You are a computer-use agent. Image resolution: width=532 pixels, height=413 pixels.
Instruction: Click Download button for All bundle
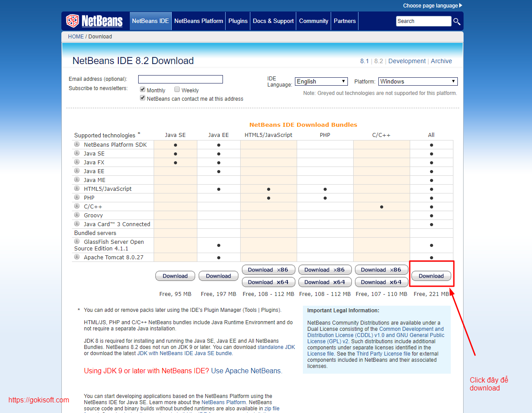pyautogui.click(x=431, y=276)
